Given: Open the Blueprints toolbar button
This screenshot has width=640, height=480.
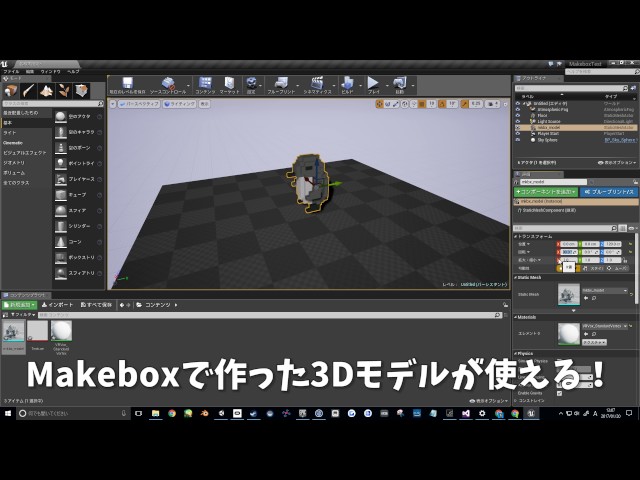Looking at the screenshot, I should (281, 85).
